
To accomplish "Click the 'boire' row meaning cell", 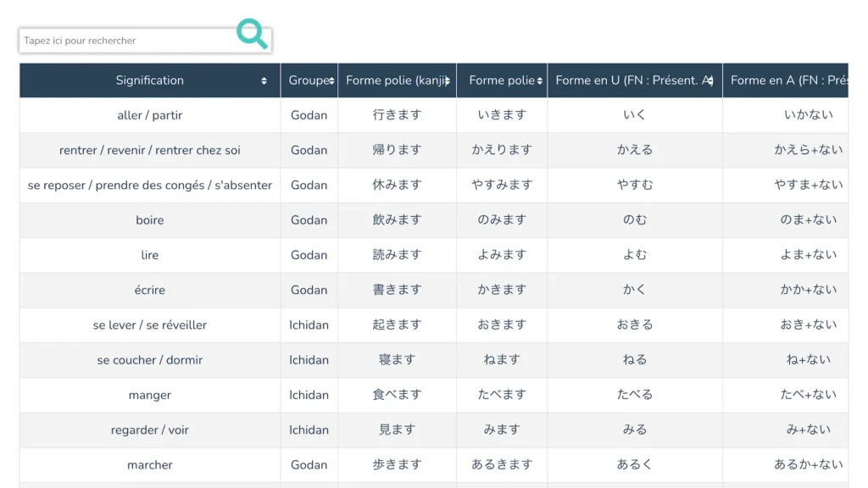I will coord(149,220).
